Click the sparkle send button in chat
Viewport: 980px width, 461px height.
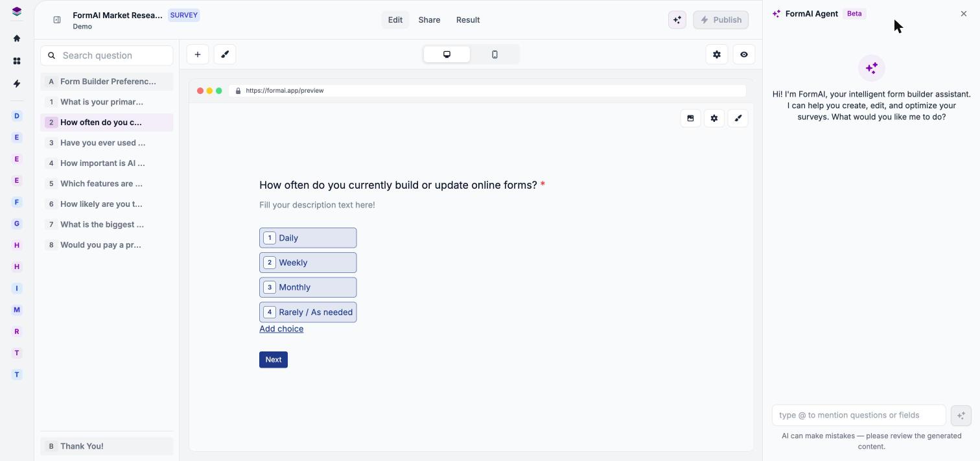coord(961,415)
